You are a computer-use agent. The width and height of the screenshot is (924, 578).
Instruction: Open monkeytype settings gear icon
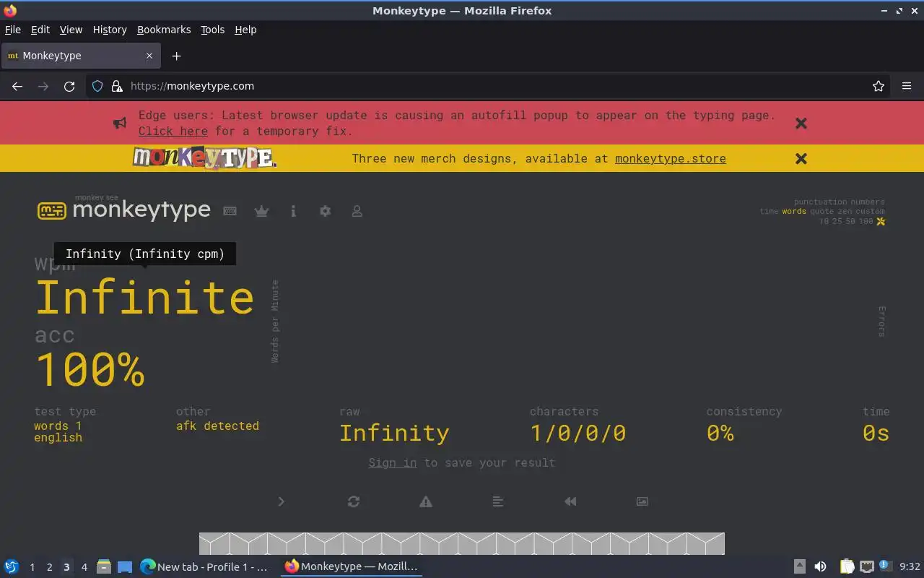[x=325, y=211]
